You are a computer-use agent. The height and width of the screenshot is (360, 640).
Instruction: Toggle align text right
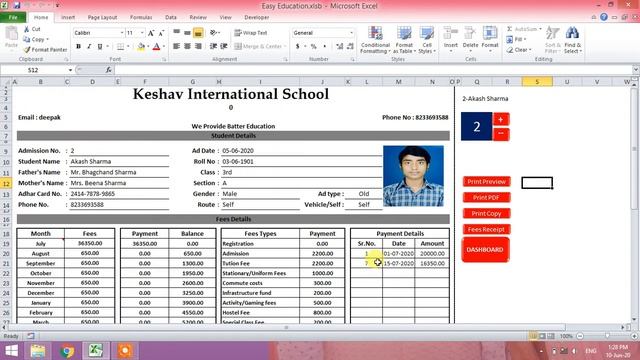pos(198,47)
